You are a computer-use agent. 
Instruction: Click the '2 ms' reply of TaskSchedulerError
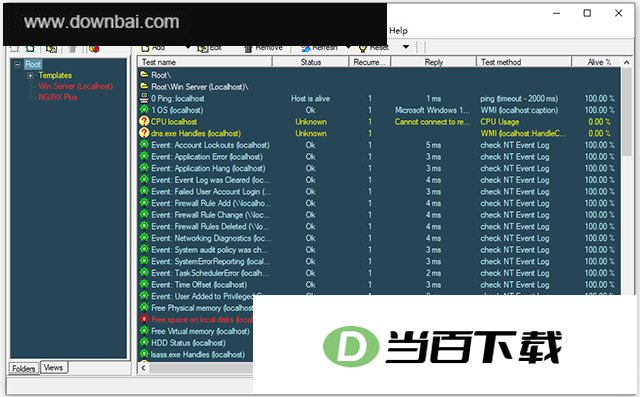(433, 273)
